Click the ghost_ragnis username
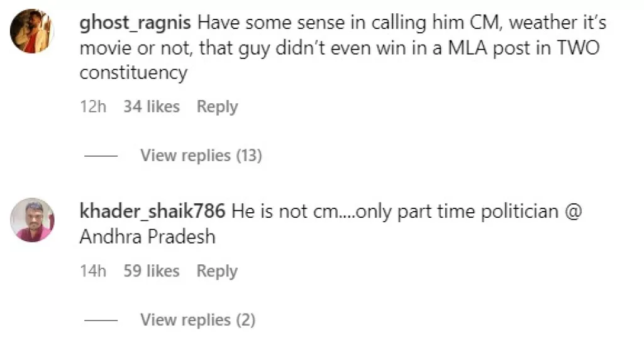 click(136, 24)
